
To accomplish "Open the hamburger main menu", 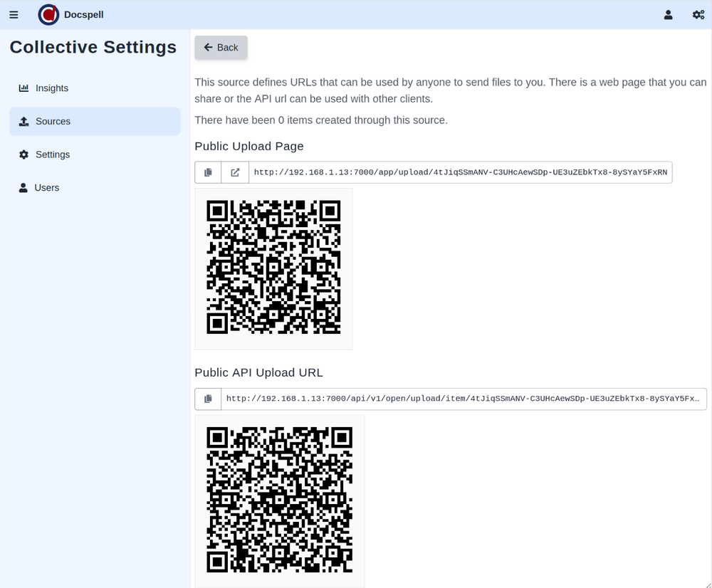I will click(x=14, y=14).
